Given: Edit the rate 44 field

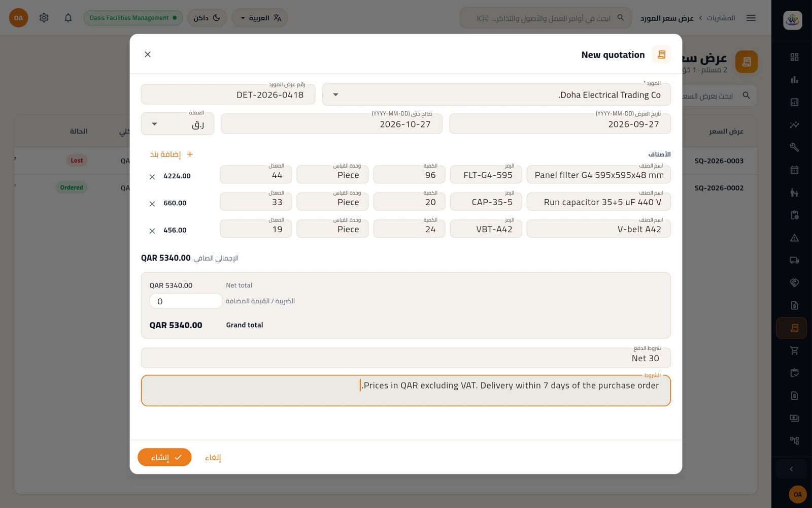Looking at the screenshot, I should click(256, 175).
